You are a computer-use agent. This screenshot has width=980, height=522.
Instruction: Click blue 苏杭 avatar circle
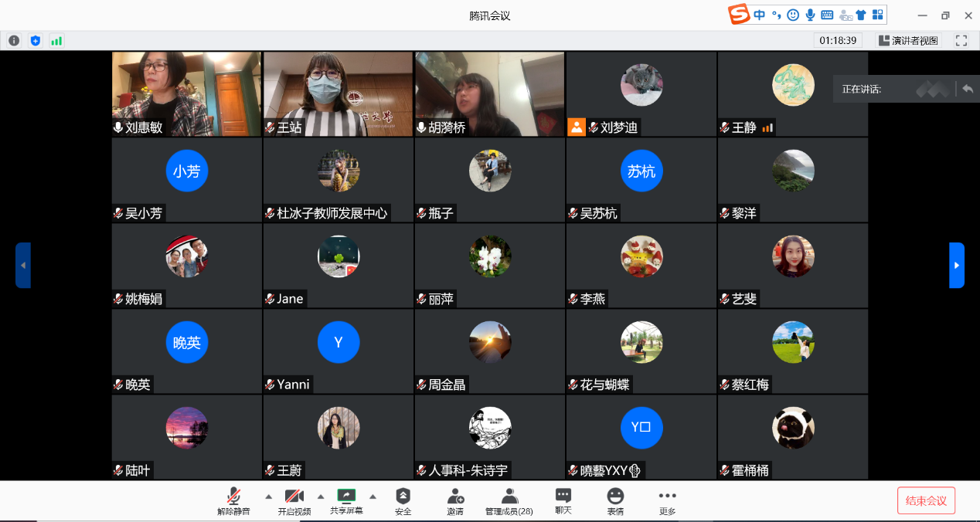[x=641, y=171]
